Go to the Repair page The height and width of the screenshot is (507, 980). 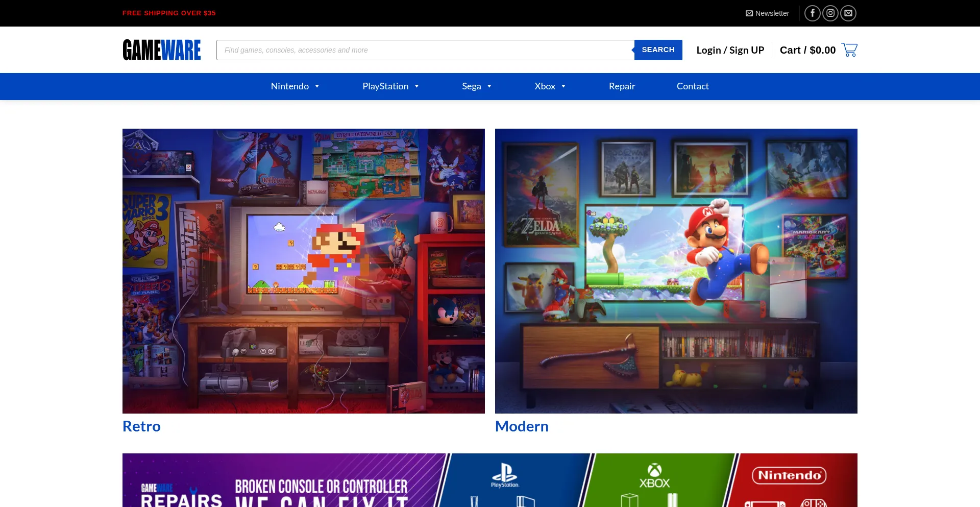tap(622, 86)
